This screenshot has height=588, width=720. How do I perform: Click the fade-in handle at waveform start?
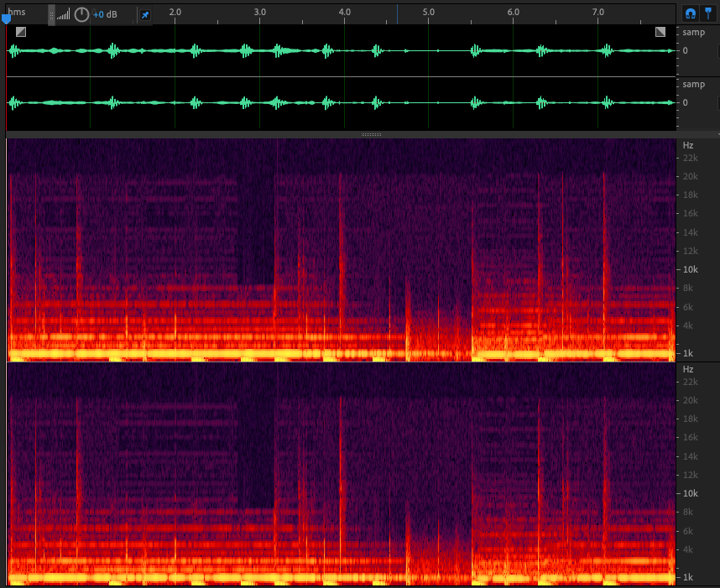click(21, 32)
